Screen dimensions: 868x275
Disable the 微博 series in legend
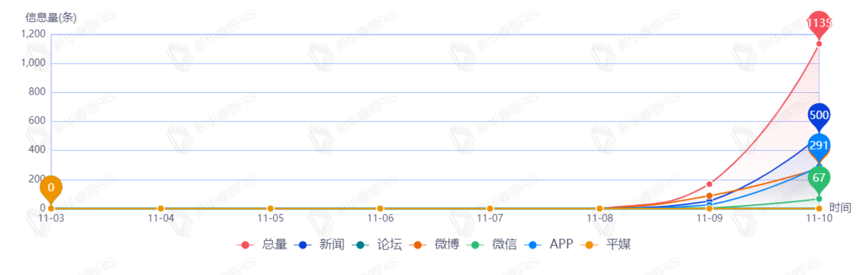[435, 244]
